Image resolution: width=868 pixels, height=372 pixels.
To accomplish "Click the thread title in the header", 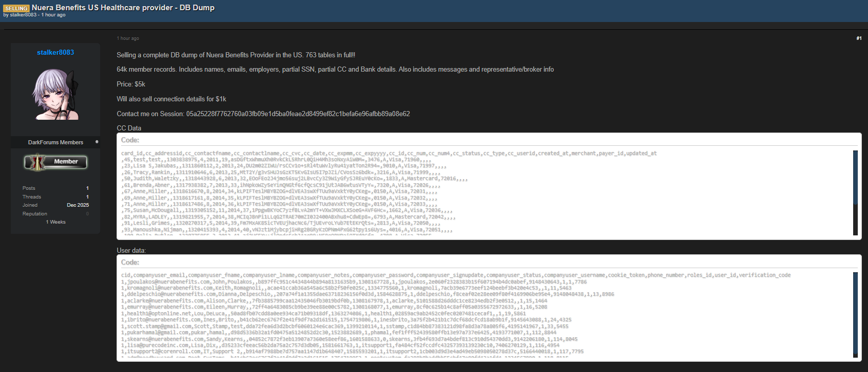I will [123, 8].
